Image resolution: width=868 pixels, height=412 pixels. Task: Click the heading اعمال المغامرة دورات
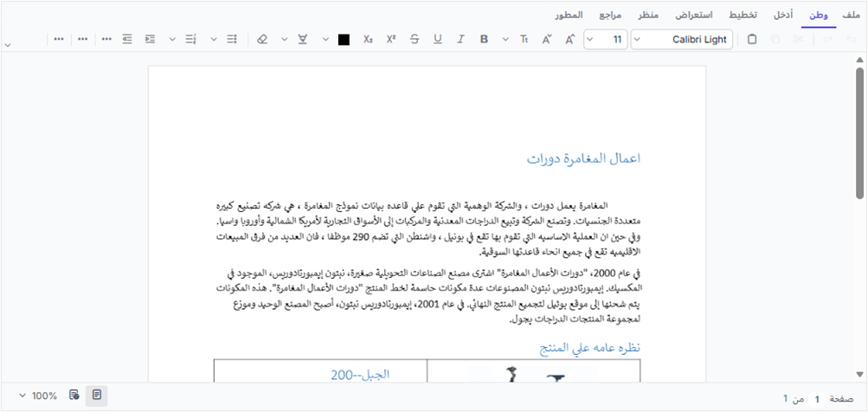click(583, 159)
